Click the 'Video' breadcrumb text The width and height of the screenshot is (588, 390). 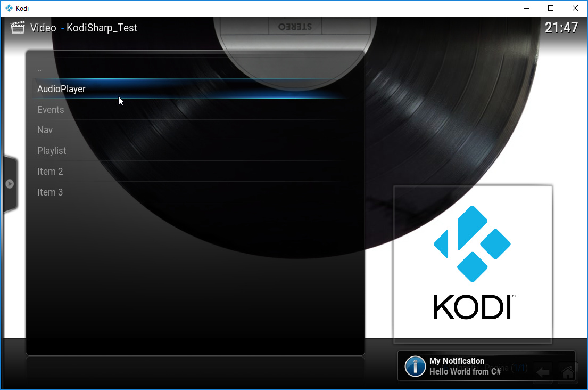pyautogui.click(x=43, y=28)
